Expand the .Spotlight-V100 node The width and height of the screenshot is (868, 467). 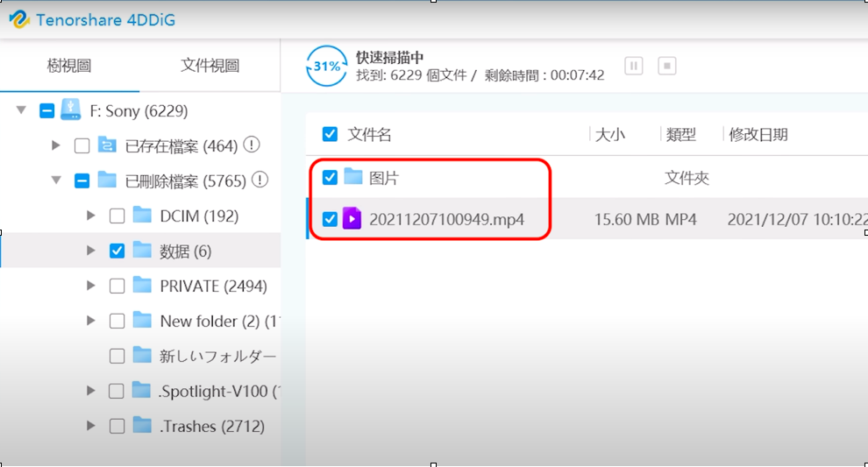click(x=91, y=391)
